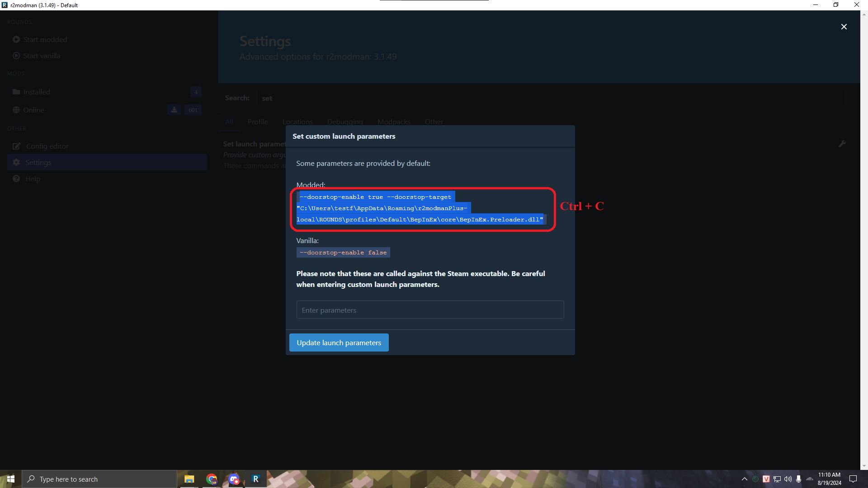The height and width of the screenshot is (488, 868).
Task: Switch to the Modpacks tab
Action: (x=393, y=122)
